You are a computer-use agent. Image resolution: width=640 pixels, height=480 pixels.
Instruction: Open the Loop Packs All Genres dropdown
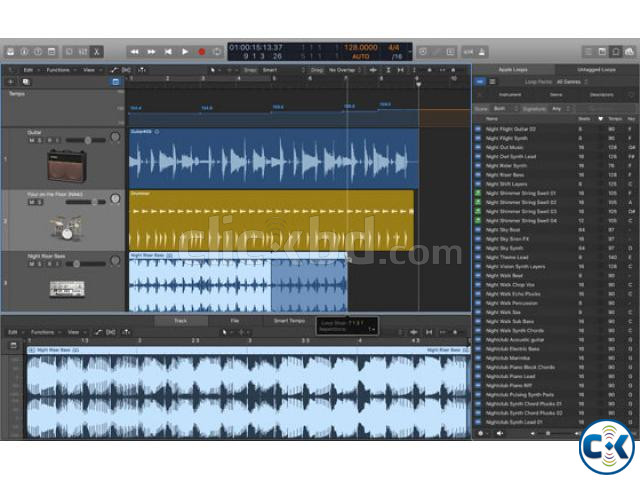tap(572, 82)
